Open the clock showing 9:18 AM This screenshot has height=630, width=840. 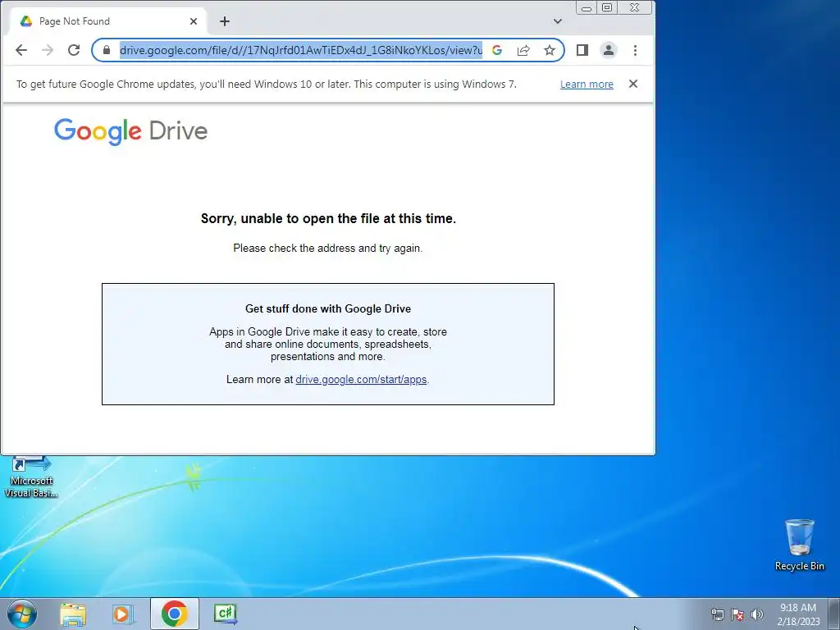(x=798, y=614)
